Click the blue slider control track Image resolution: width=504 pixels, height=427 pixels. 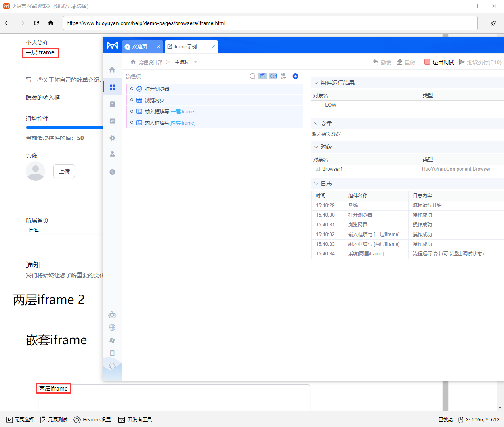(64, 128)
